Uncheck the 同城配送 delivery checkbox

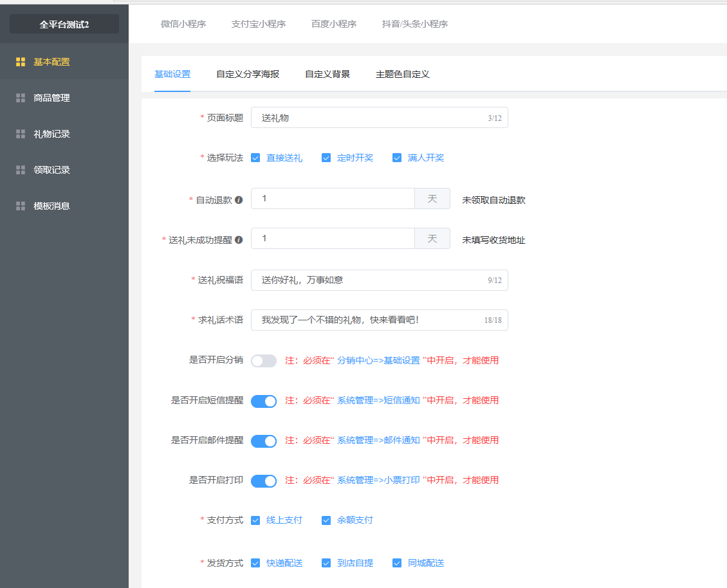point(397,563)
